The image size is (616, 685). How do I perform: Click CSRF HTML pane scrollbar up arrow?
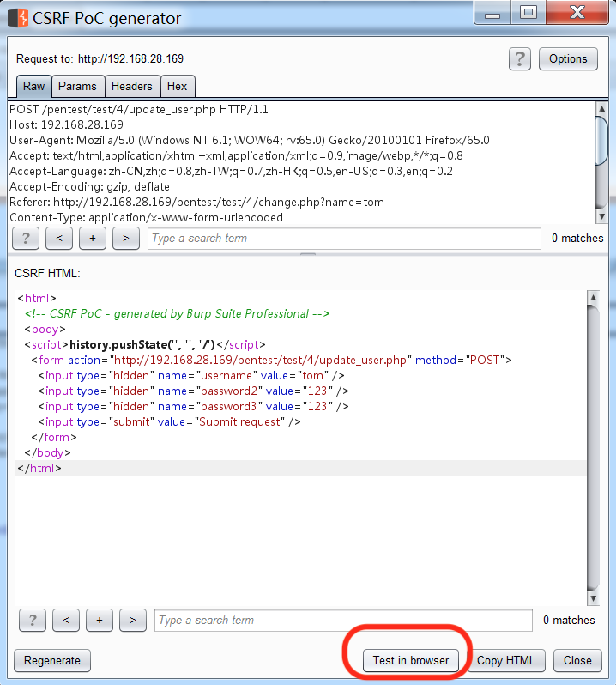tap(593, 298)
